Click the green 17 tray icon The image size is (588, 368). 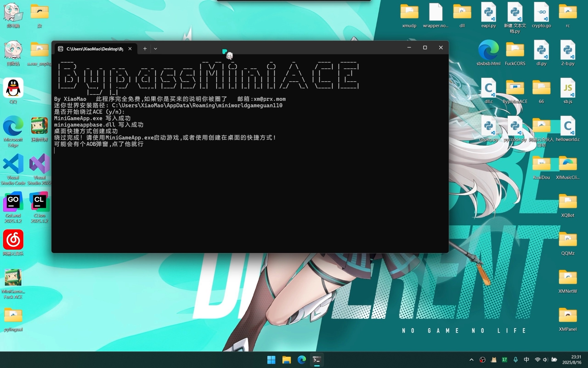[x=504, y=360]
